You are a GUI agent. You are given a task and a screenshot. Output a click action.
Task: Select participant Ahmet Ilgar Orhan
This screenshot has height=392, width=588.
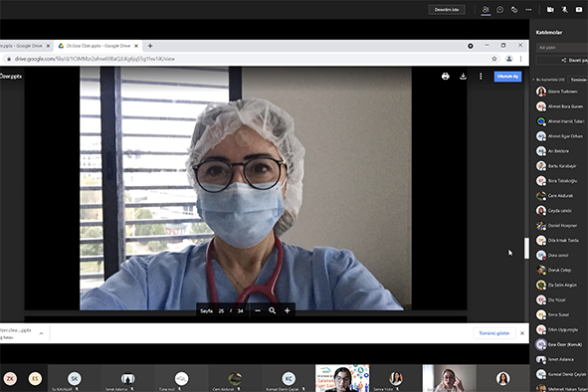point(560,136)
